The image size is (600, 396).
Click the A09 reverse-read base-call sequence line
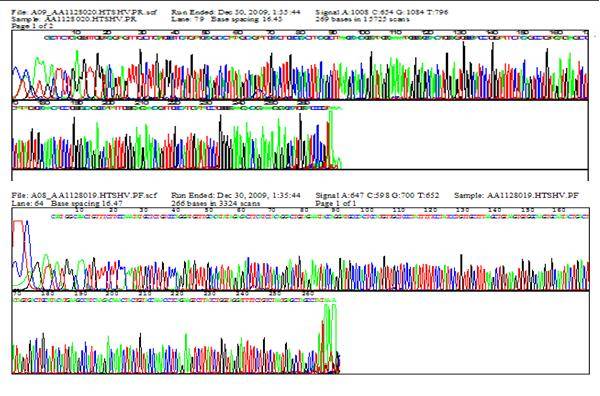[x=316, y=37]
